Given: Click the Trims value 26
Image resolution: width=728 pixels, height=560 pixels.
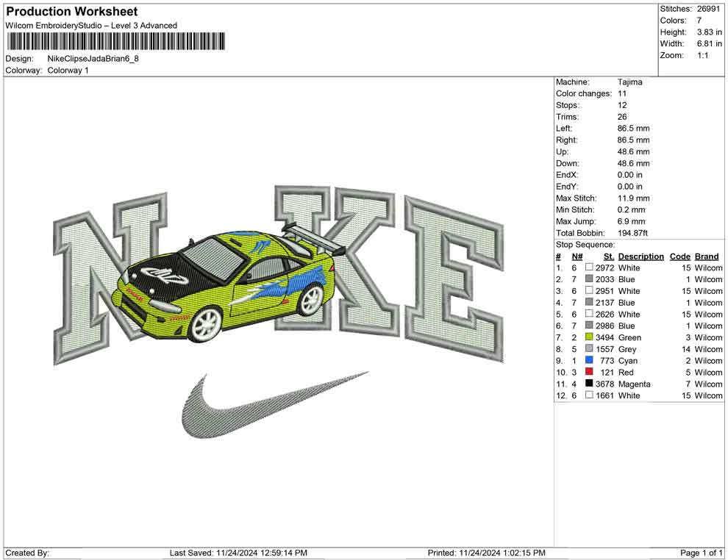Looking at the screenshot, I should point(622,117).
